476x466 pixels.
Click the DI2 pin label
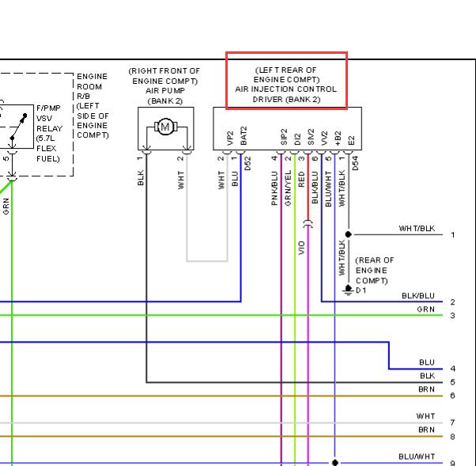(297, 139)
